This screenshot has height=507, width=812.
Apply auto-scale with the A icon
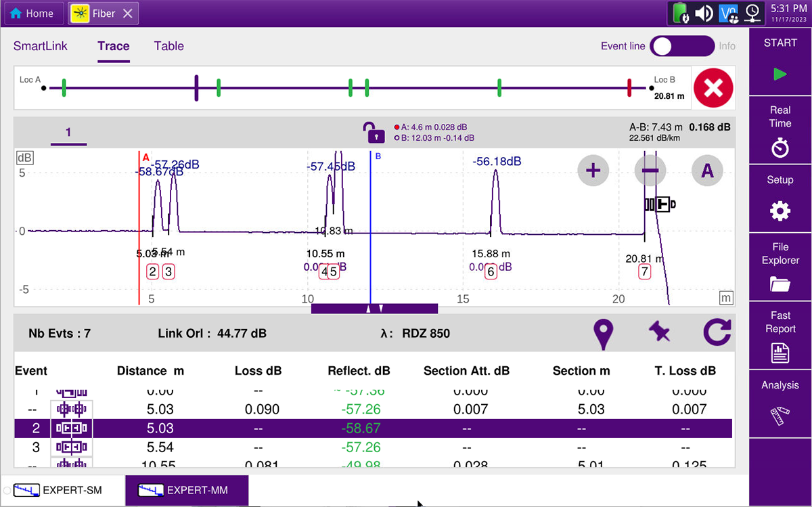[706, 171]
